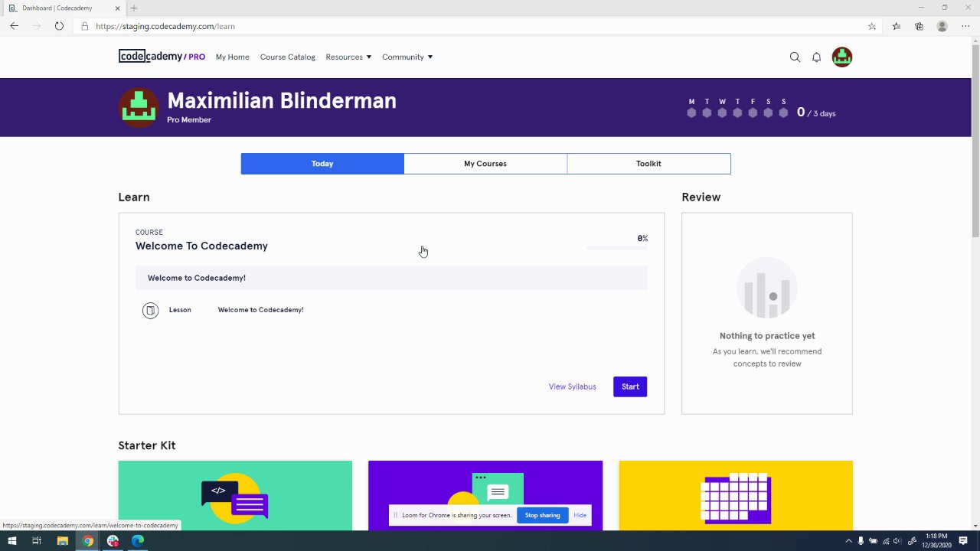Reload the page with refresh icon
This screenshot has height=551, width=980.
[59, 26]
